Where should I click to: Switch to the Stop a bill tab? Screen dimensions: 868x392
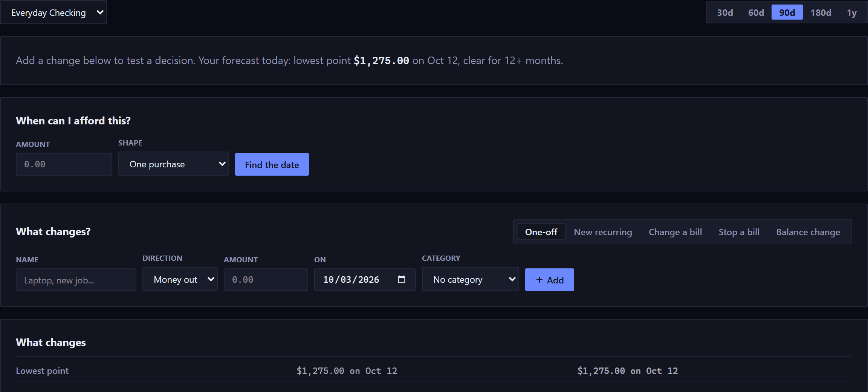point(739,232)
